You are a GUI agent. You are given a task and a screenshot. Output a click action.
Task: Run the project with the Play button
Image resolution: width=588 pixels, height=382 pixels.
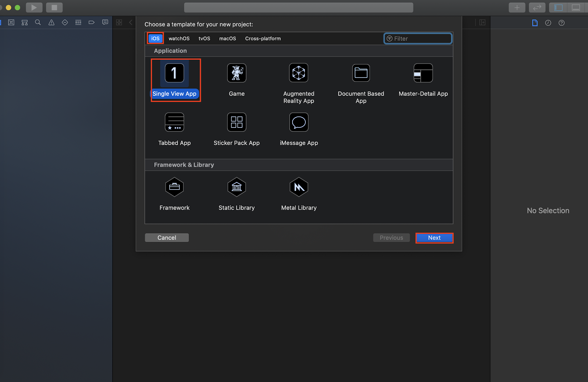34,7
